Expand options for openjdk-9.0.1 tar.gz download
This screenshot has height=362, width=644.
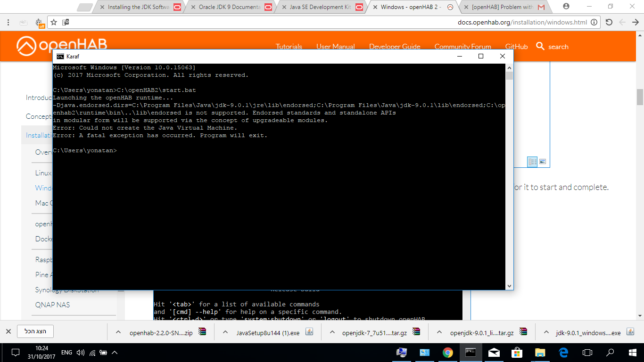pos(439,332)
